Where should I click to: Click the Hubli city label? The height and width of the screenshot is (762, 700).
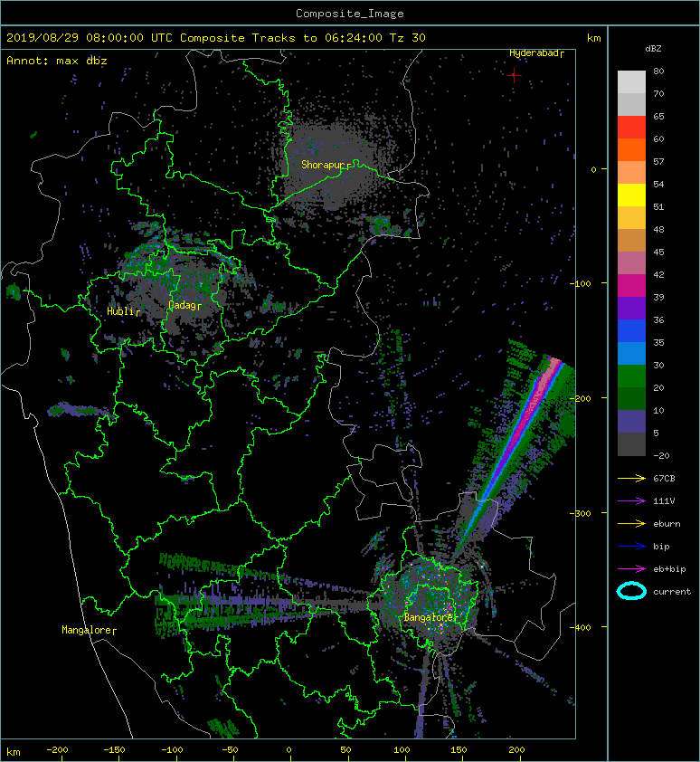(120, 311)
